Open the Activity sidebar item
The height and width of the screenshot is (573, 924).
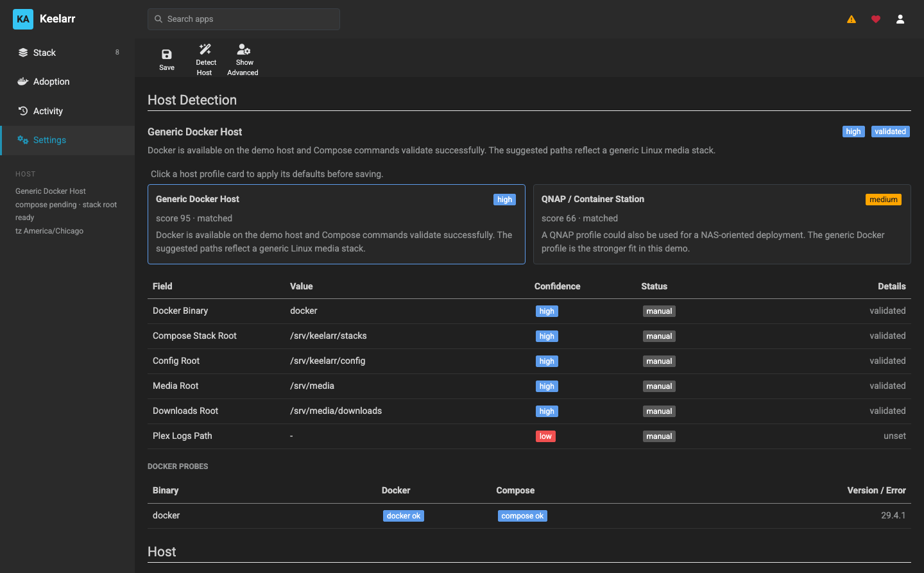pos(67,111)
